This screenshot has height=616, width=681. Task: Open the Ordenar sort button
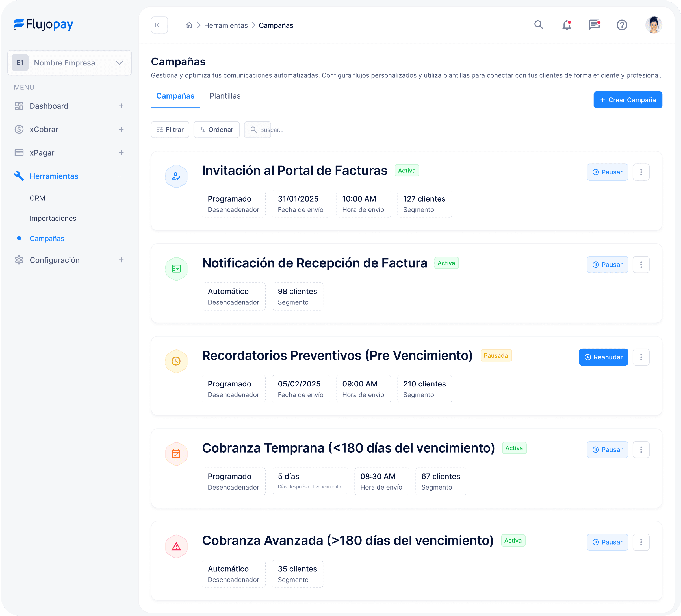tap(216, 130)
